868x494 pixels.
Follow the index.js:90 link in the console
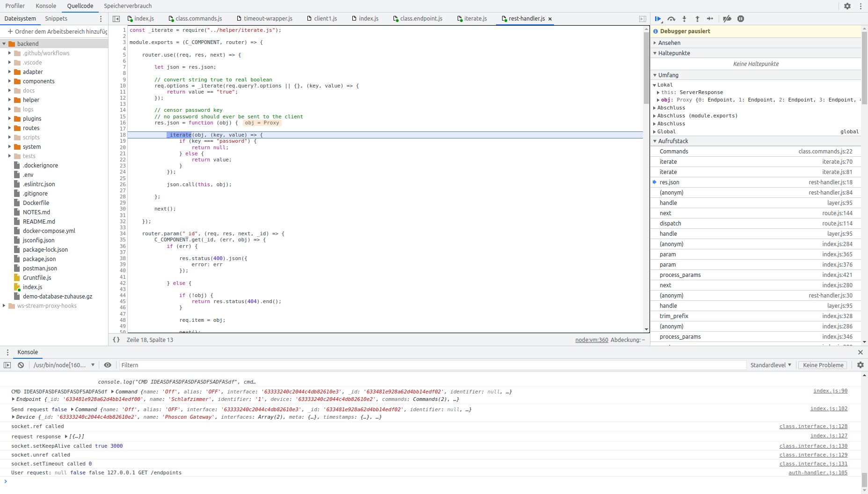[830, 391]
